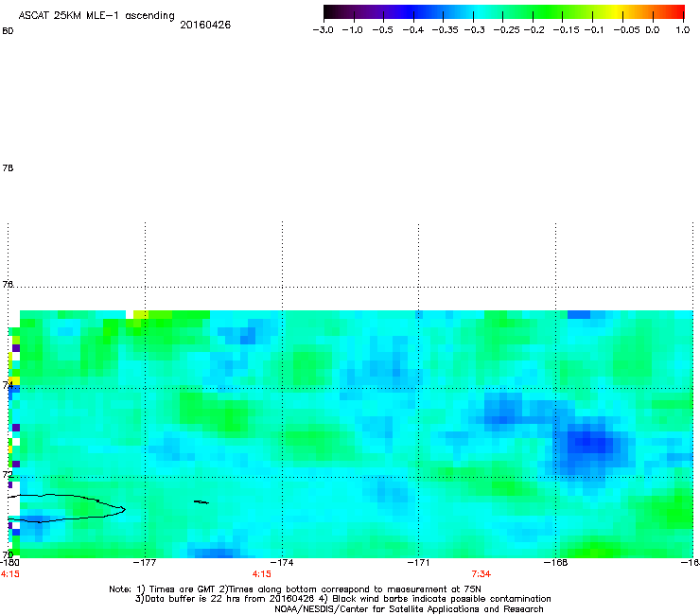Click the red 7:34 time label

click(481, 574)
